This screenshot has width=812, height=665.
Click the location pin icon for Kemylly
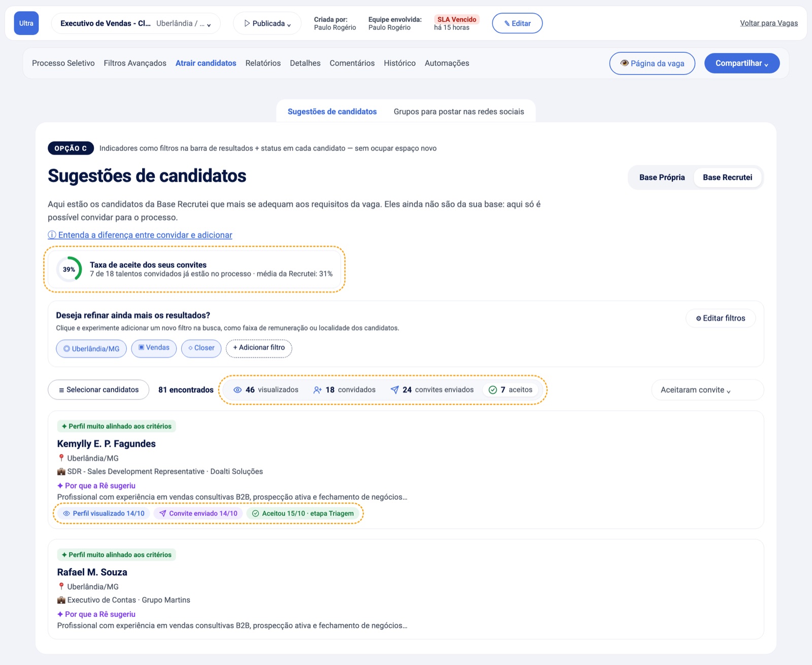pos(61,458)
